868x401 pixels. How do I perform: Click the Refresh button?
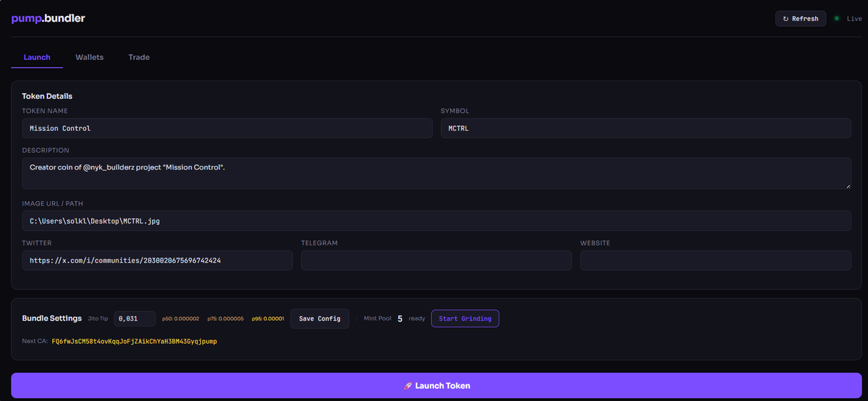coord(801,19)
